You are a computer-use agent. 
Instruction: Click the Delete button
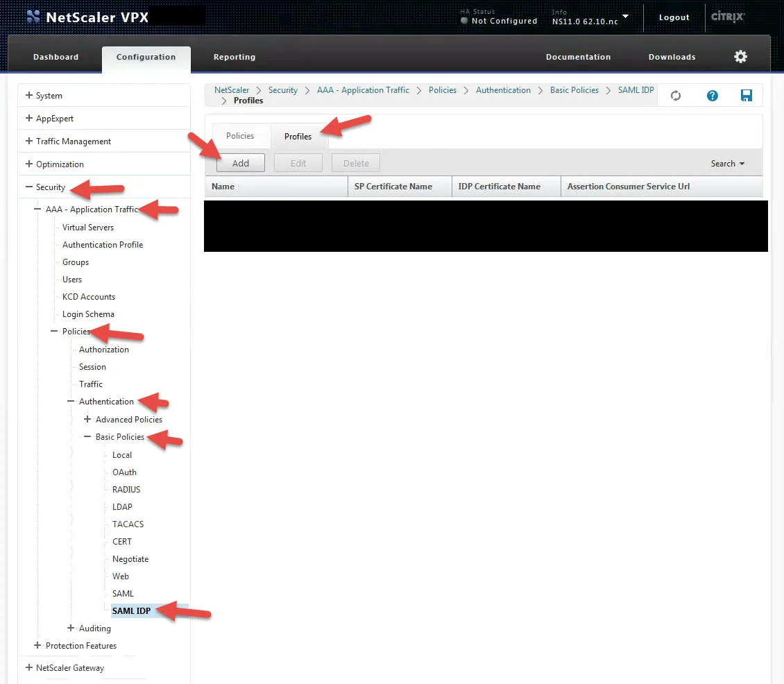(x=356, y=163)
